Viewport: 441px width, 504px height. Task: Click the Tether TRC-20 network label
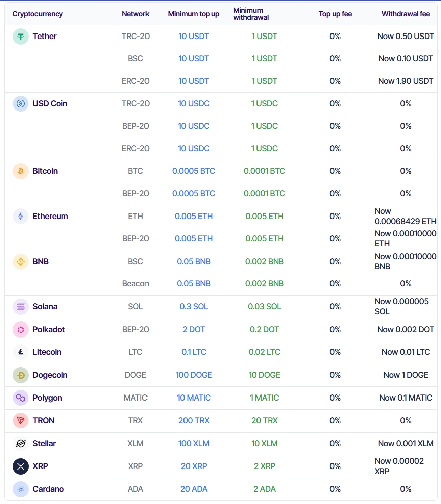pyautogui.click(x=135, y=37)
